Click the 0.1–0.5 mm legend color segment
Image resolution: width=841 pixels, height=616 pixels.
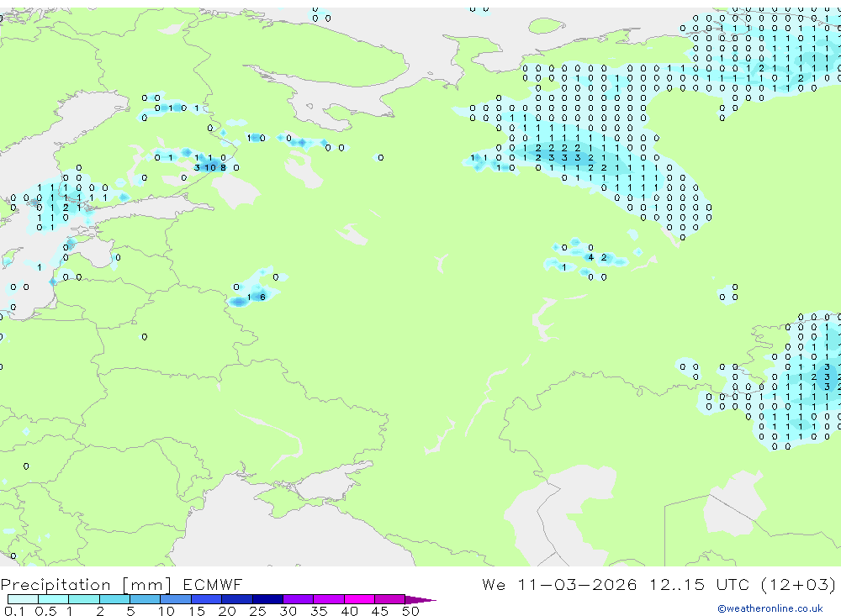click(x=23, y=599)
